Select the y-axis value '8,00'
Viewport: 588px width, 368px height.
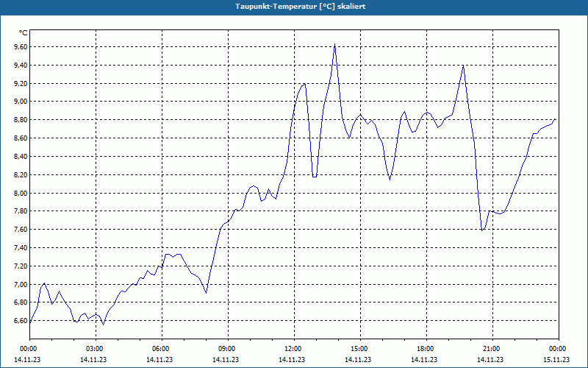[x=21, y=193]
